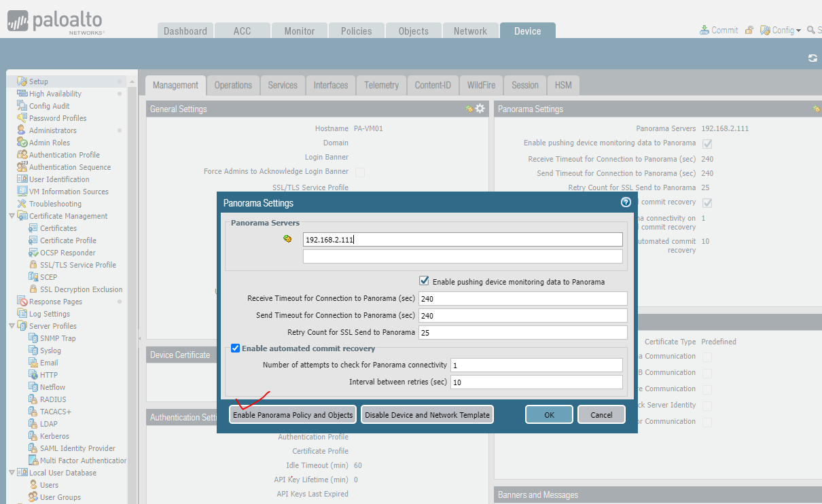Image resolution: width=822 pixels, height=504 pixels.
Task: Click the Email server profile icon
Action: tap(33, 363)
